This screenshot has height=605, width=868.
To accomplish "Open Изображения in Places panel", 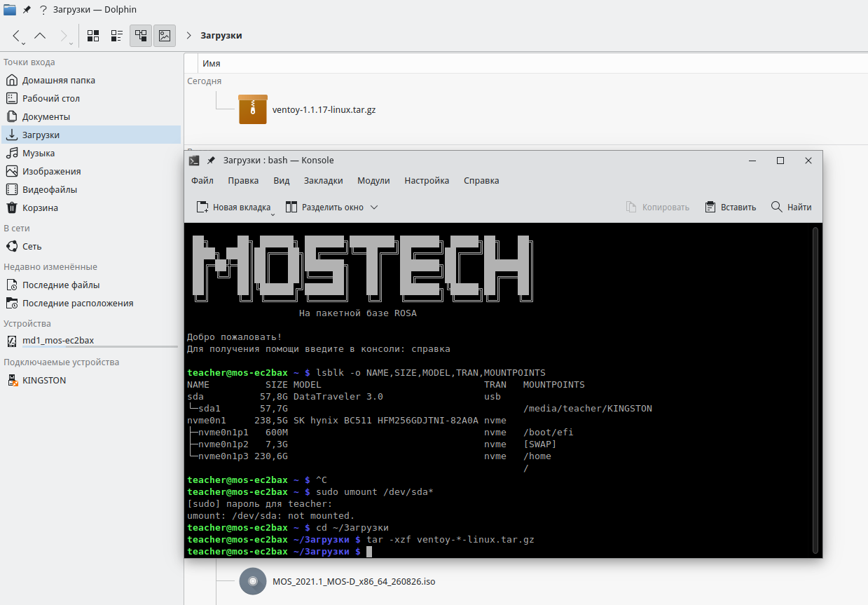I will tap(91, 171).
